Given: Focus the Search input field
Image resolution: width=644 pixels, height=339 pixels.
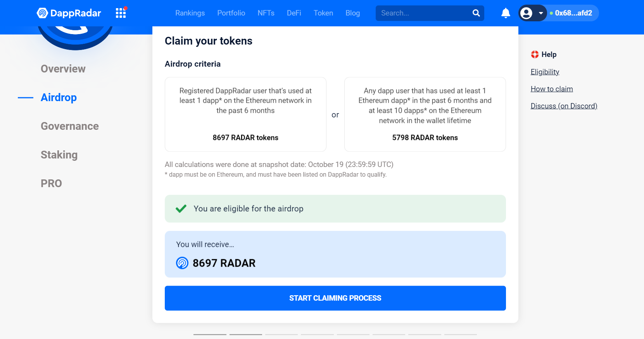Looking at the screenshot, I should click(x=425, y=13).
